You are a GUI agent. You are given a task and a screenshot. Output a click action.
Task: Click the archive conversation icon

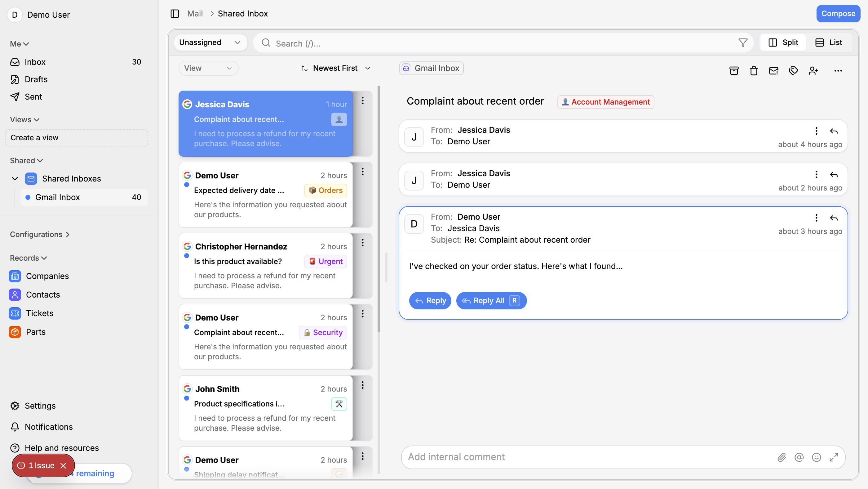point(734,71)
